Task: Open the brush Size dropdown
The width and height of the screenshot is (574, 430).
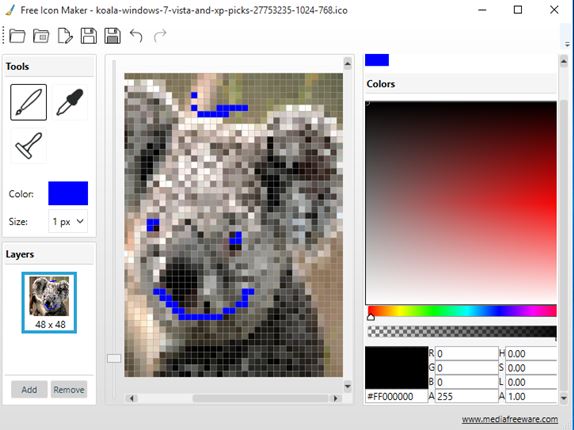Action: pyautogui.click(x=68, y=221)
